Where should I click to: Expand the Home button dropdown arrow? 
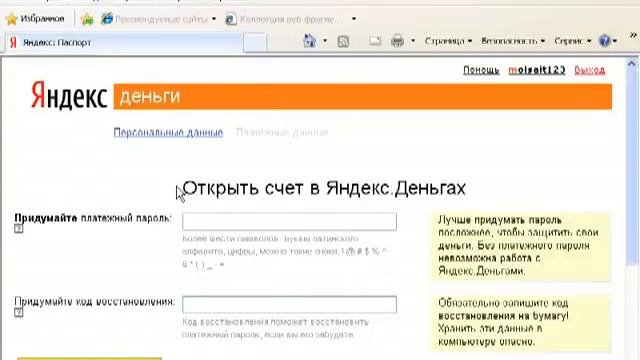pyautogui.click(x=325, y=41)
